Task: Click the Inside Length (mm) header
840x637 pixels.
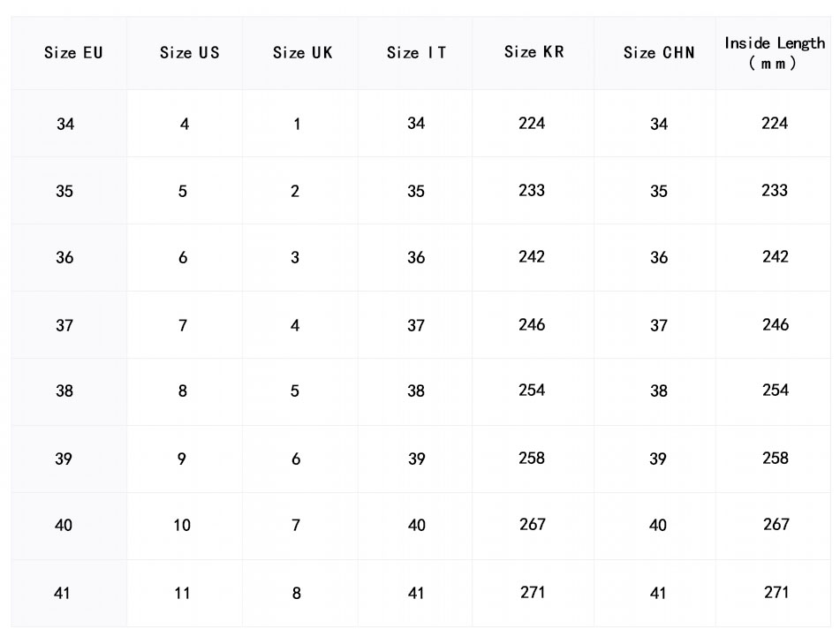Action: [775, 53]
